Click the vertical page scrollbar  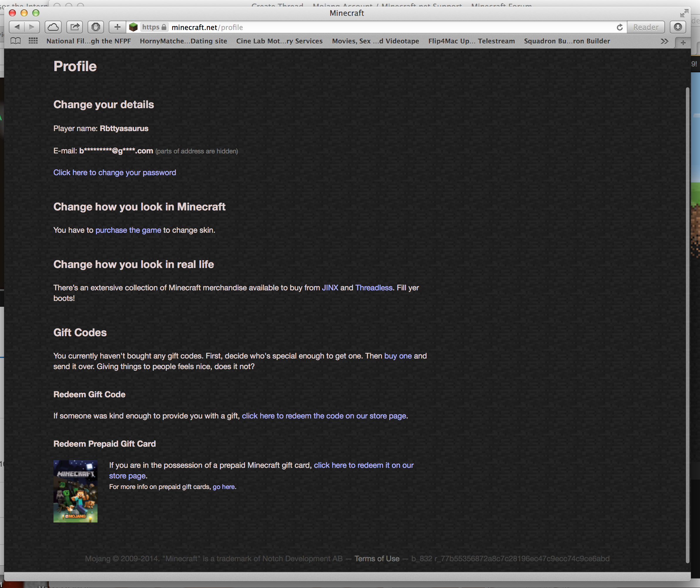coord(687,325)
